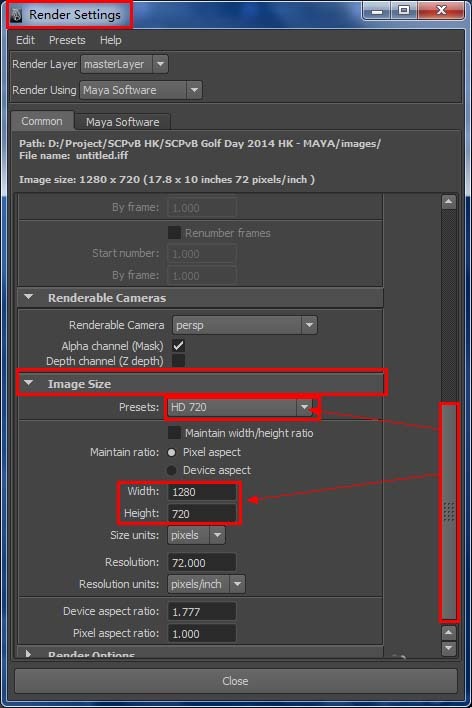The image size is (472, 708).
Task: Switch to the Maya Software tab
Action: click(x=122, y=122)
